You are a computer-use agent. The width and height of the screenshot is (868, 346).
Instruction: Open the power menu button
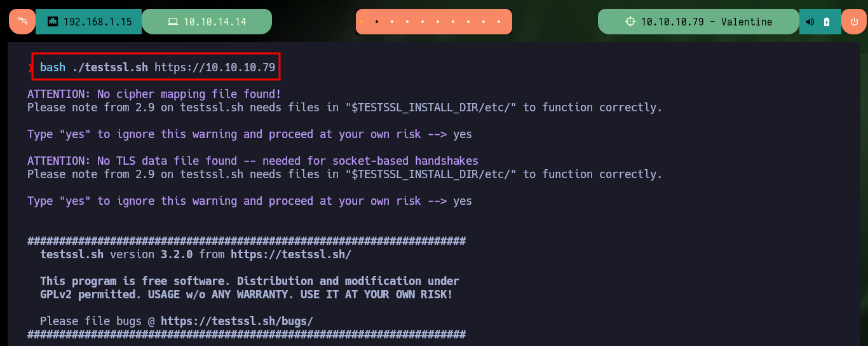tap(854, 22)
